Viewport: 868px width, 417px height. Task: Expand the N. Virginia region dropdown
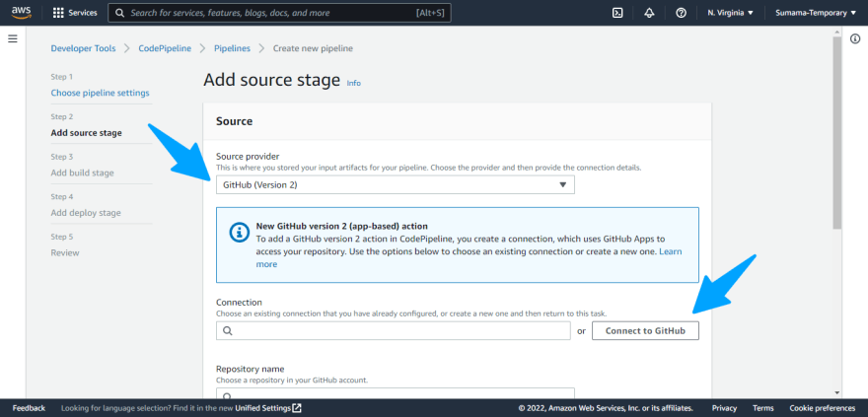[730, 13]
